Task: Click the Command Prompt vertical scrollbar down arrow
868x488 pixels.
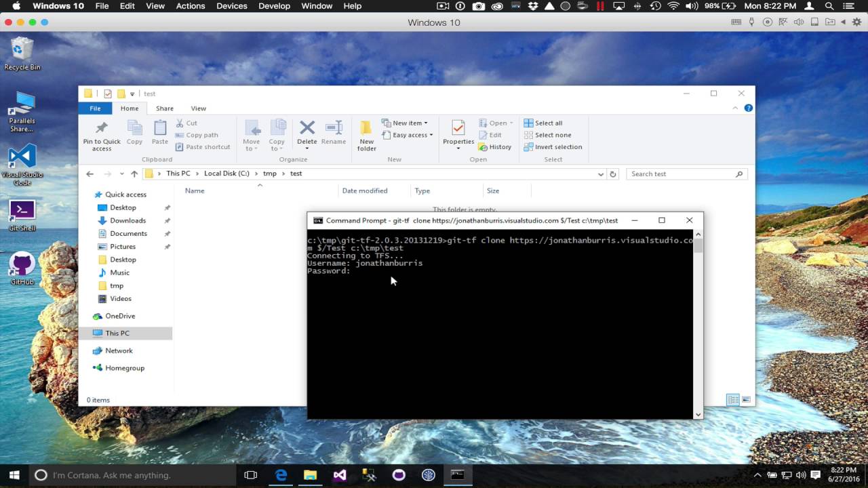Action: (x=698, y=414)
